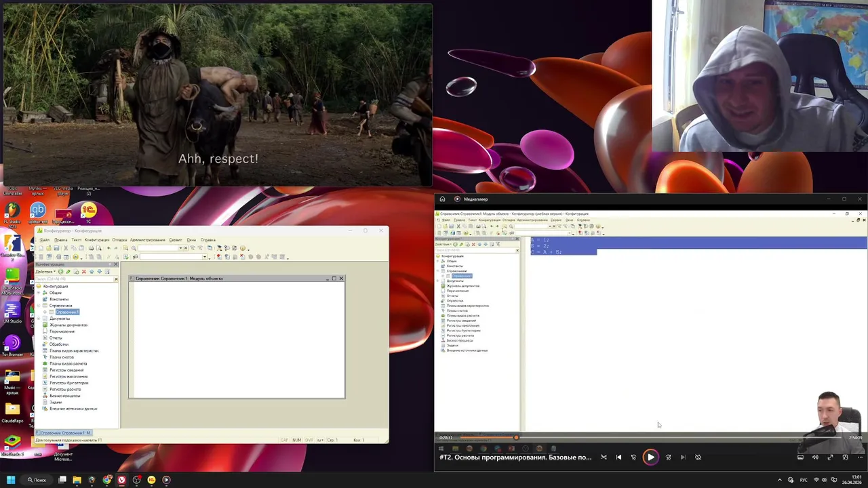This screenshot has width=868, height=488.
Task: Toggle shuffle in Media Player
Action: click(x=604, y=457)
